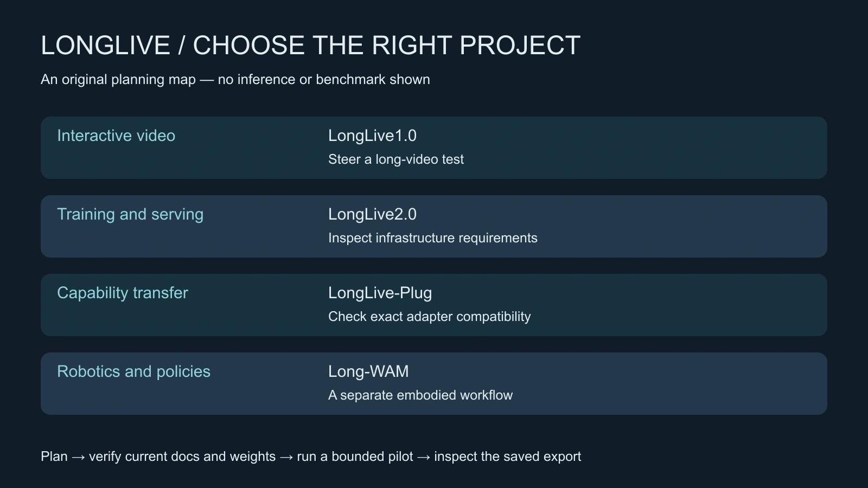The width and height of the screenshot is (868, 488).
Task: Select the subtitle about original planning map
Action: click(x=235, y=80)
